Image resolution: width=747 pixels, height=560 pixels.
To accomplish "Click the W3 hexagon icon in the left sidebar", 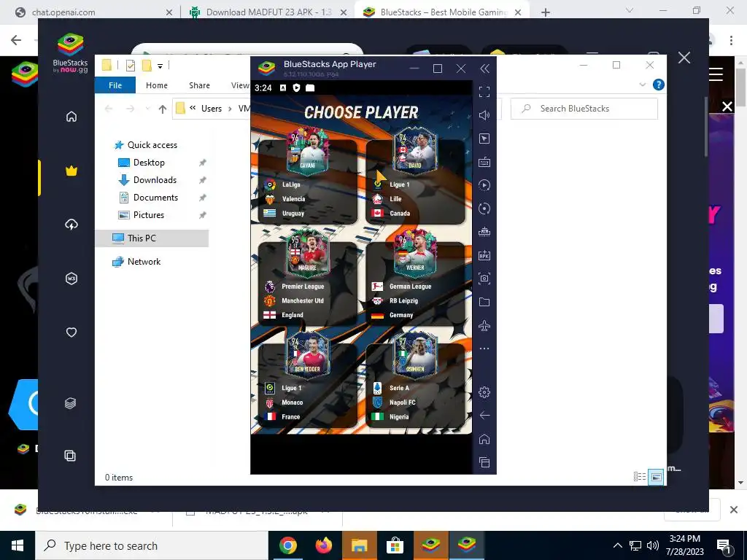I will (71, 279).
